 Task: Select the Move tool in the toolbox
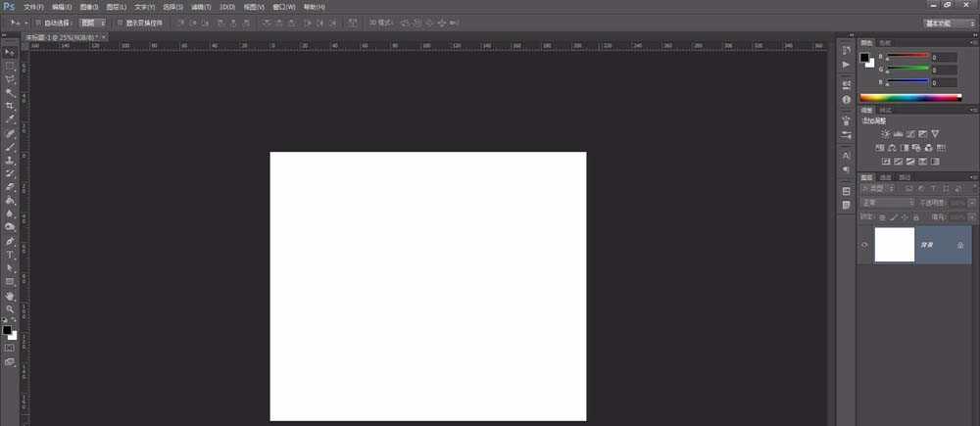10,52
